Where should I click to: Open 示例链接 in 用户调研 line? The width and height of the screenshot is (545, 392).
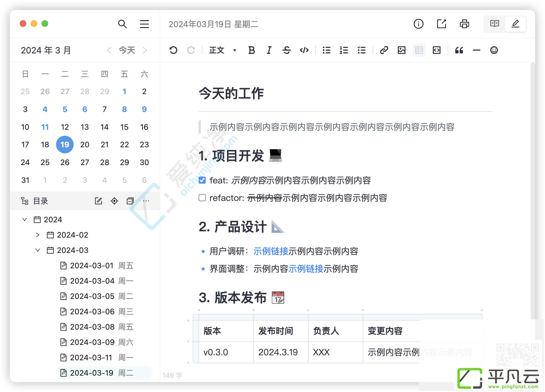point(271,251)
